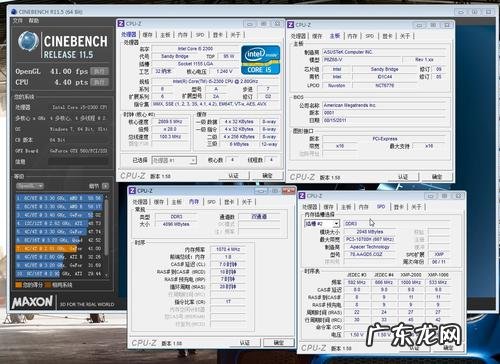Click the Z icon of mainboard CPU-Z window
The height and width of the screenshot is (364, 500).
[x=291, y=25]
